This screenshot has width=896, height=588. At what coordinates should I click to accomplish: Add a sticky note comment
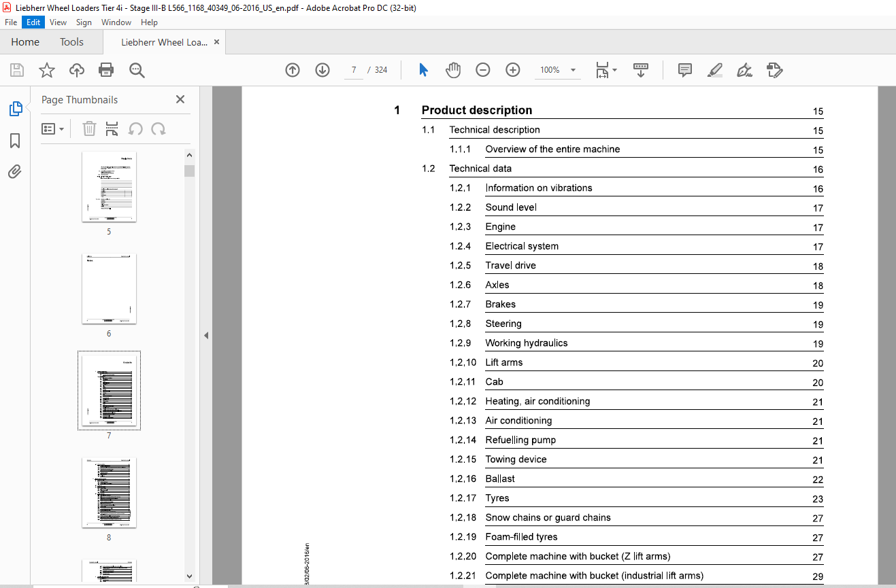click(685, 70)
